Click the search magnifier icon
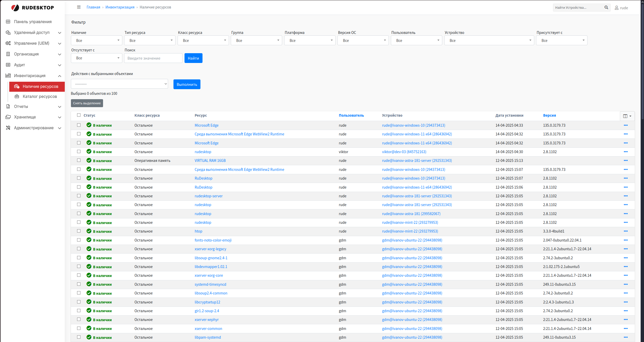The height and width of the screenshot is (342, 644). pyautogui.click(x=606, y=7)
